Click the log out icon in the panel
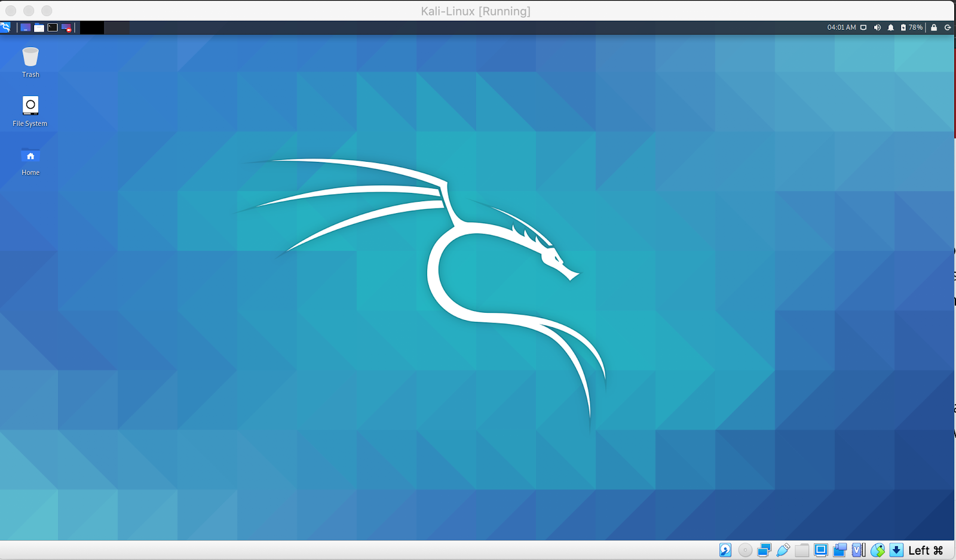The width and height of the screenshot is (956, 560). (948, 27)
